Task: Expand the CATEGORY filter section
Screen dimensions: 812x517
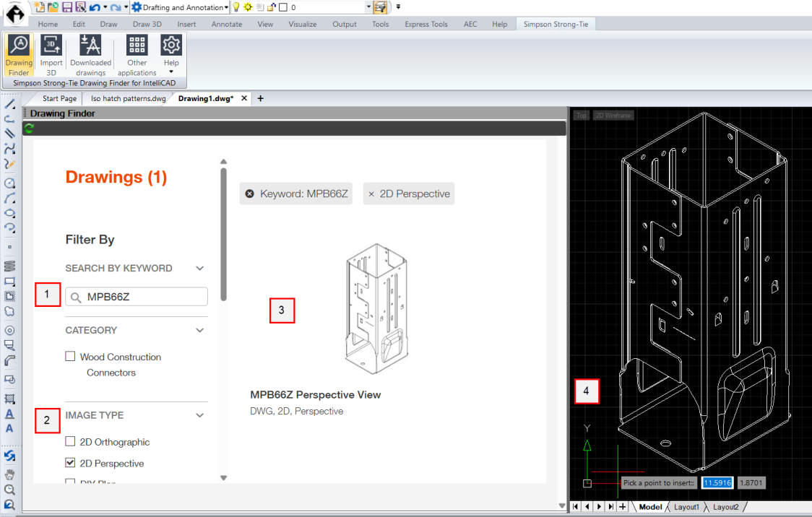Action: [199, 330]
